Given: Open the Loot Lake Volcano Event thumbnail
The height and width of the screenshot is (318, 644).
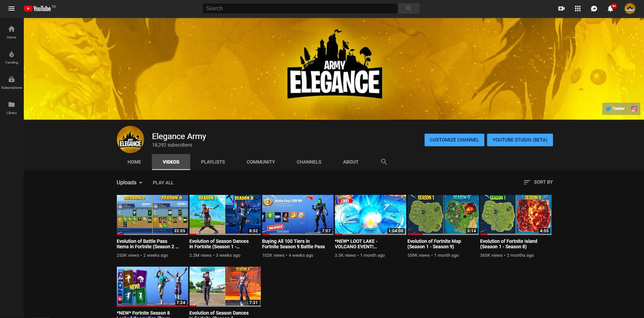Looking at the screenshot, I should [x=370, y=215].
